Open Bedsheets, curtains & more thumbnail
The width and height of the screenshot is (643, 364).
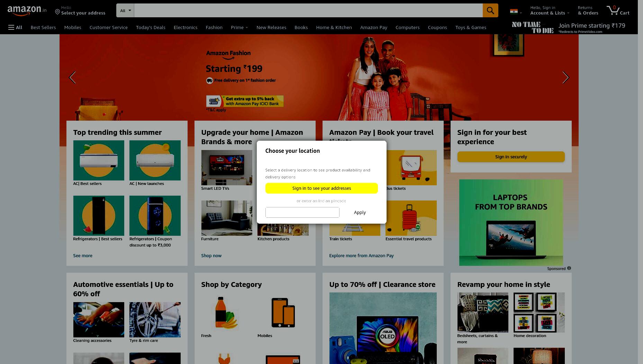coord(483,312)
